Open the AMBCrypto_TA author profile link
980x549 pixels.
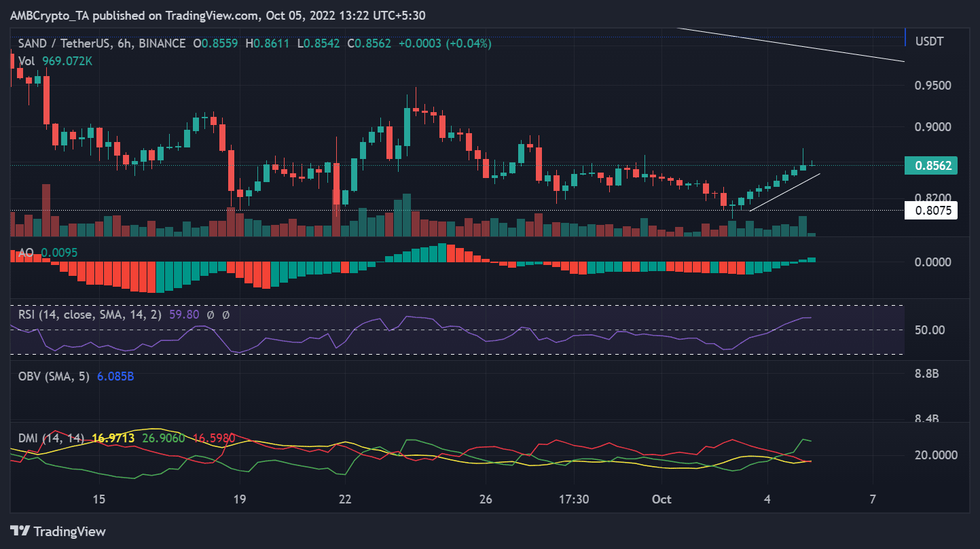49,15
